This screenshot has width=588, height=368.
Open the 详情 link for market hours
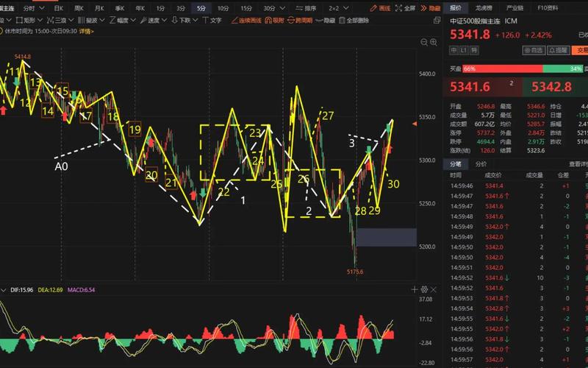(86, 32)
